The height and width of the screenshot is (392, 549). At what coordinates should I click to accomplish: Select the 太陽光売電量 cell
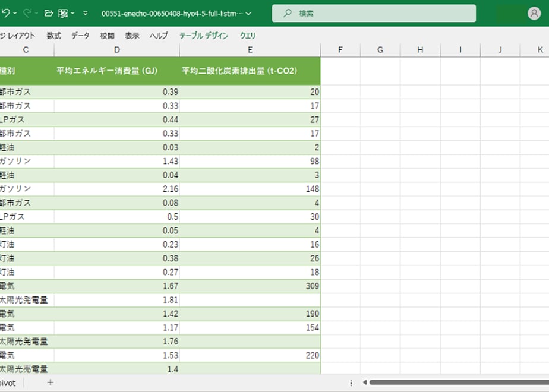(27, 369)
